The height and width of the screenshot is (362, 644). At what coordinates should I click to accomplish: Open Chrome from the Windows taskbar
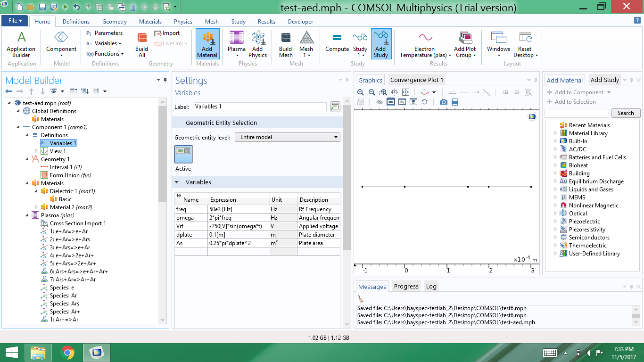pyautogui.click(x=67, y=353)
